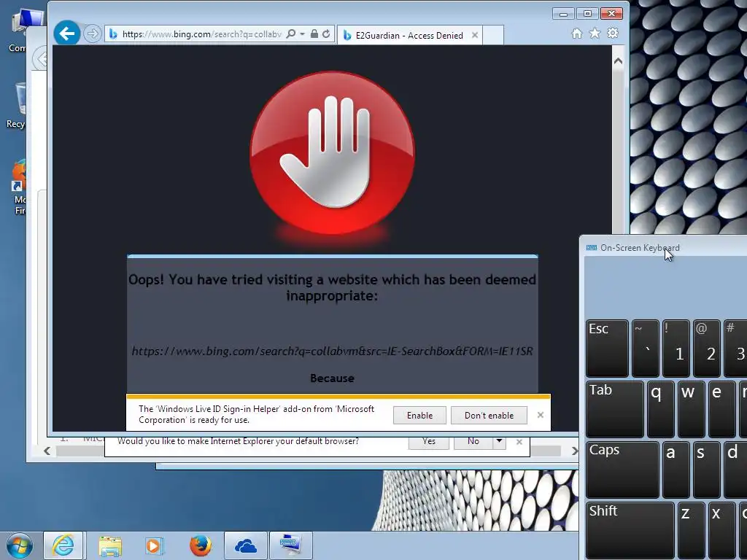Tap the z key on On-Screen Keyboard
The image size is (747, 560).
click(692, 531)
